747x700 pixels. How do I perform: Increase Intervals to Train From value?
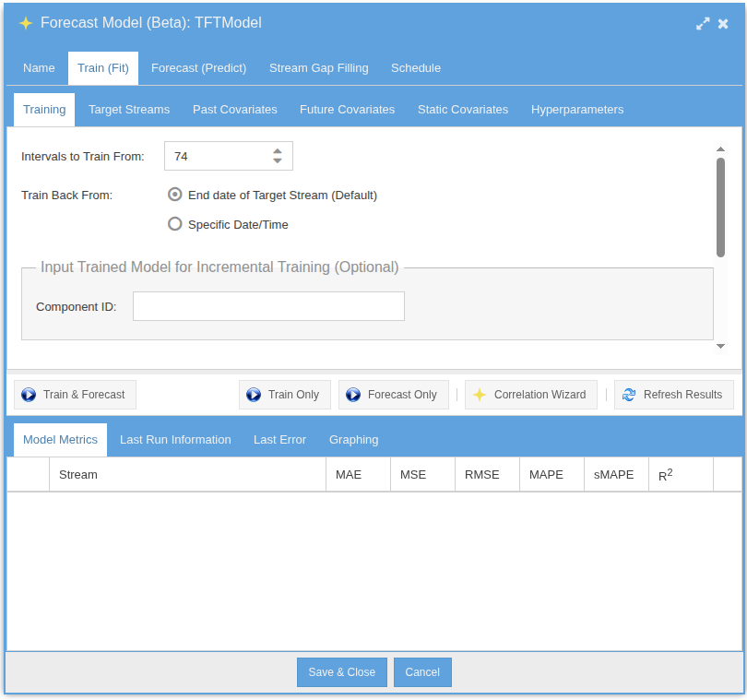278,151
